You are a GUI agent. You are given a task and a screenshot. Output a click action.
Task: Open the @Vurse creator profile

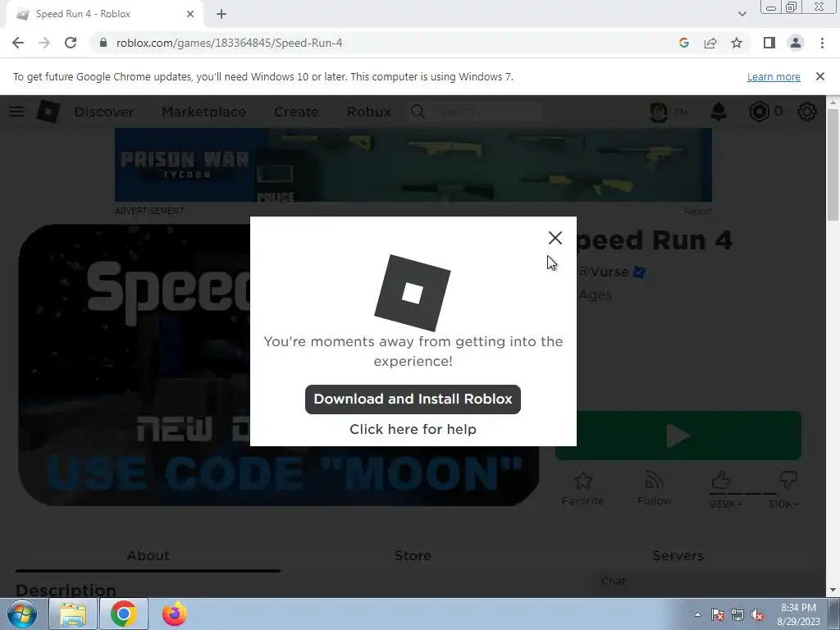[603, 272]
